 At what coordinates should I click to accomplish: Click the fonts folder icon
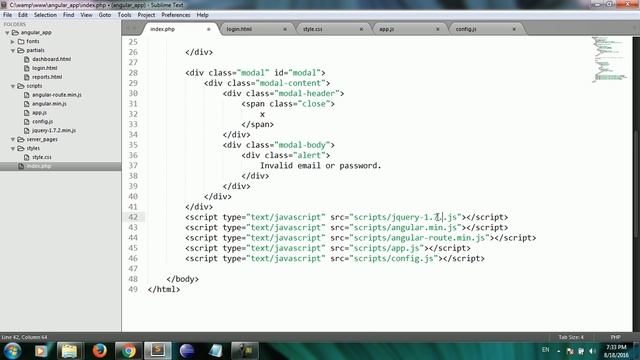(x=21, y=41)
